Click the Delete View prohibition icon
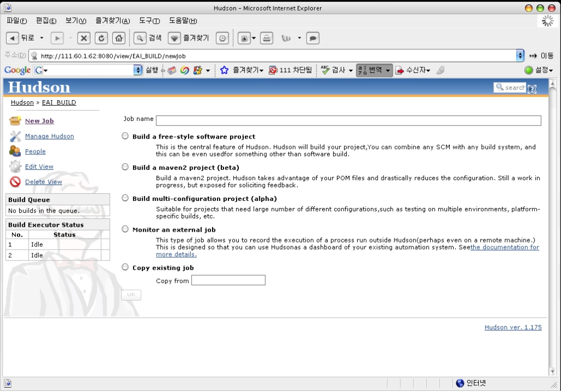 (15, 182)
